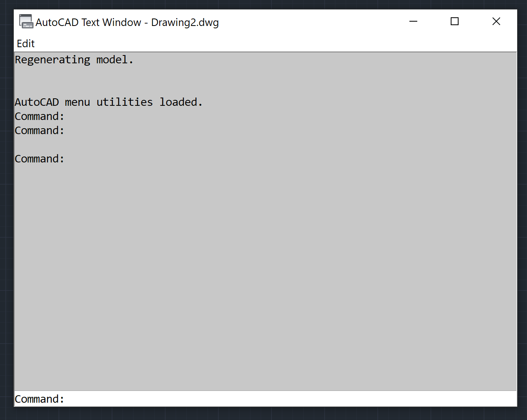Minimize the AutoCAD Text Window
The height and width of the screenshot is (420, 527).
tap(413, 22)
